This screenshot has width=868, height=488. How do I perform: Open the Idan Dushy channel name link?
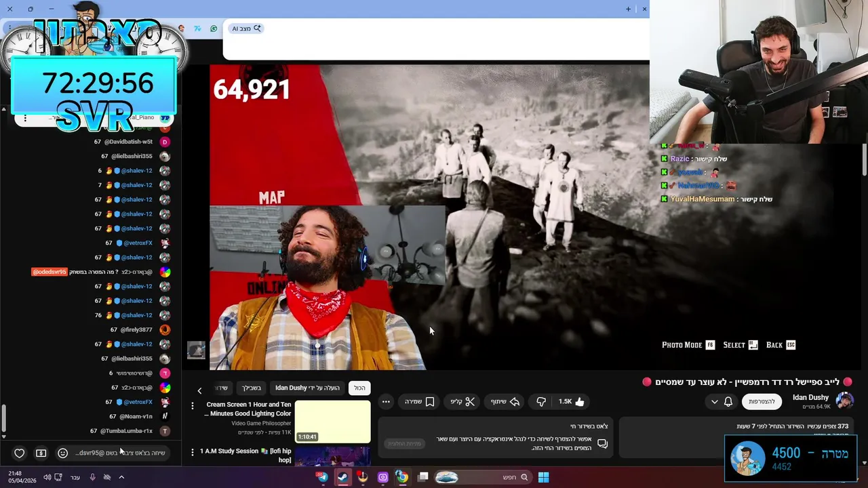point(810,397)
